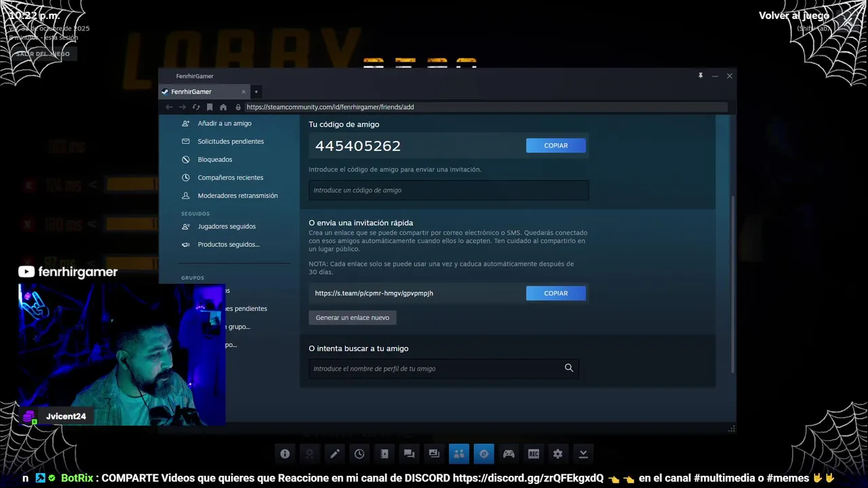Viewport: 868px width, 488px height.
Task: Open the game info overlay icon
Action: (285, 454)
